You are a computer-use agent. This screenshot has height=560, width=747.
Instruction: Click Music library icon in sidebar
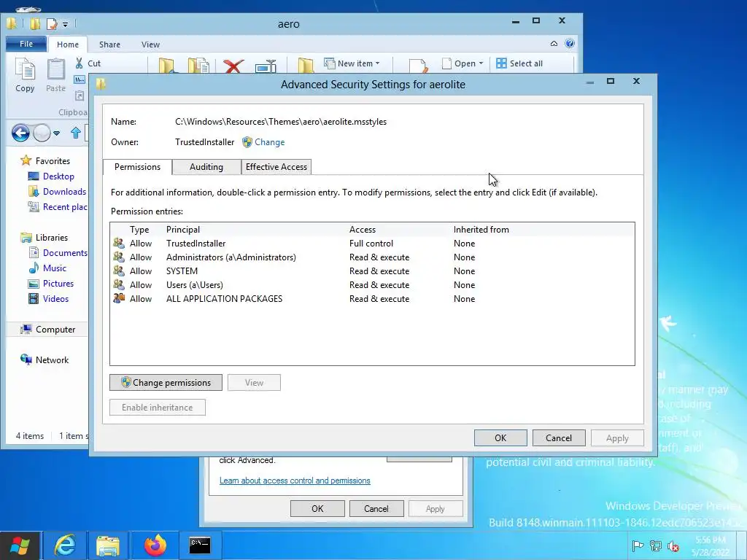pyautogui.click(x=34, y=268)
